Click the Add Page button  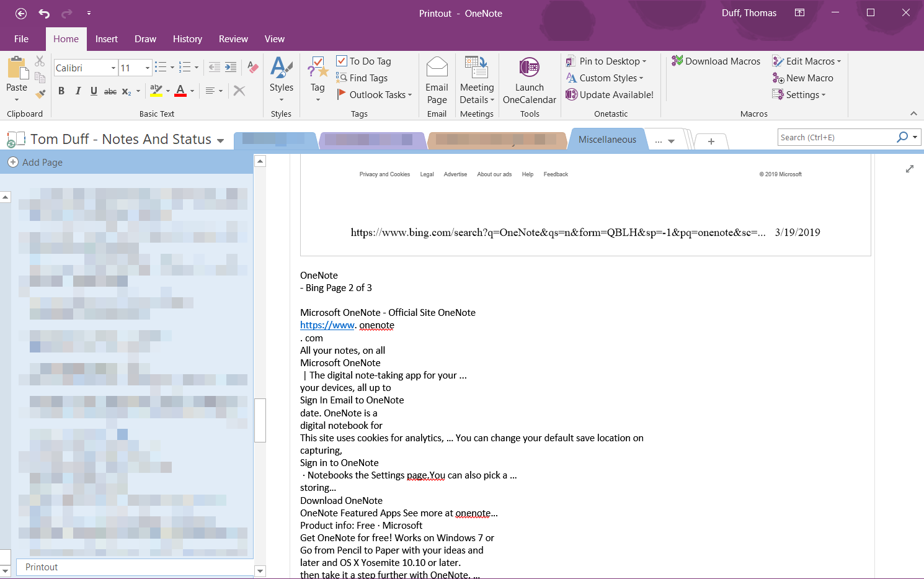point(36,162)
